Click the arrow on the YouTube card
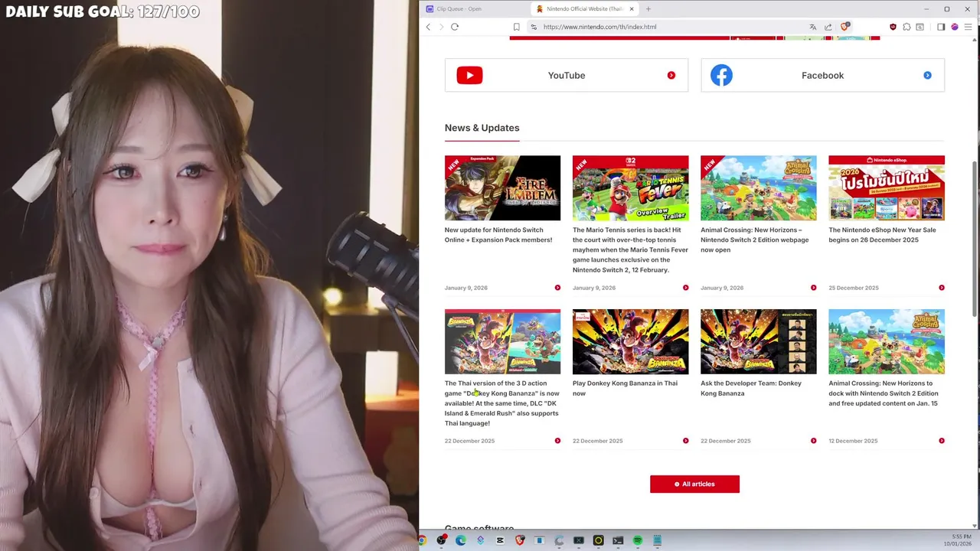 pyautogui.click(x=671, y=75)
